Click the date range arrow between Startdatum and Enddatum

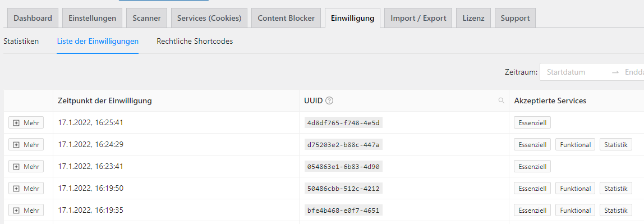pyautogui.click(x=615, y=72)
